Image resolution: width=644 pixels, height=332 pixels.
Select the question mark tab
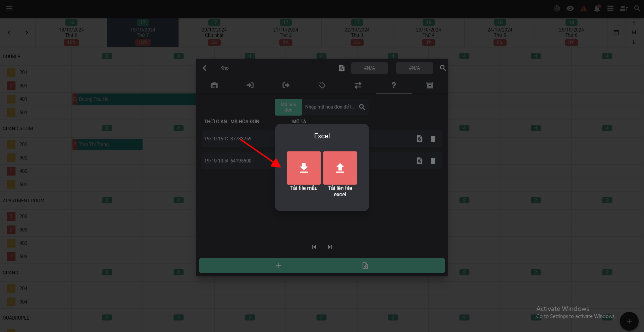point(394,85)
